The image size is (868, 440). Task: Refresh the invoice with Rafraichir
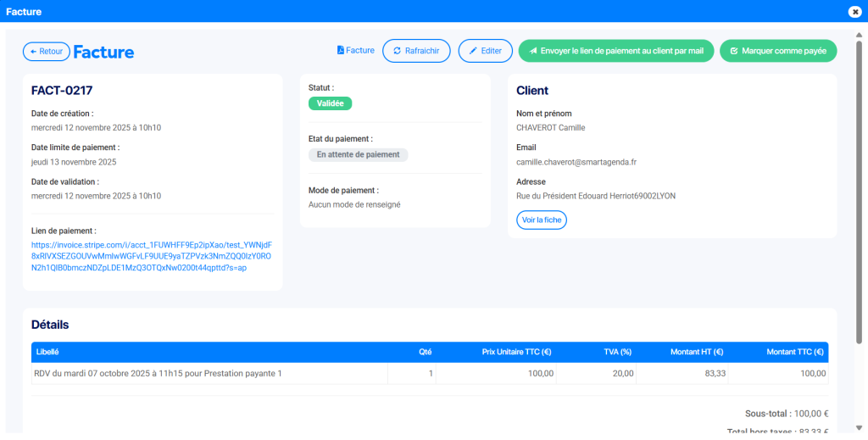[x=415, y=51]
